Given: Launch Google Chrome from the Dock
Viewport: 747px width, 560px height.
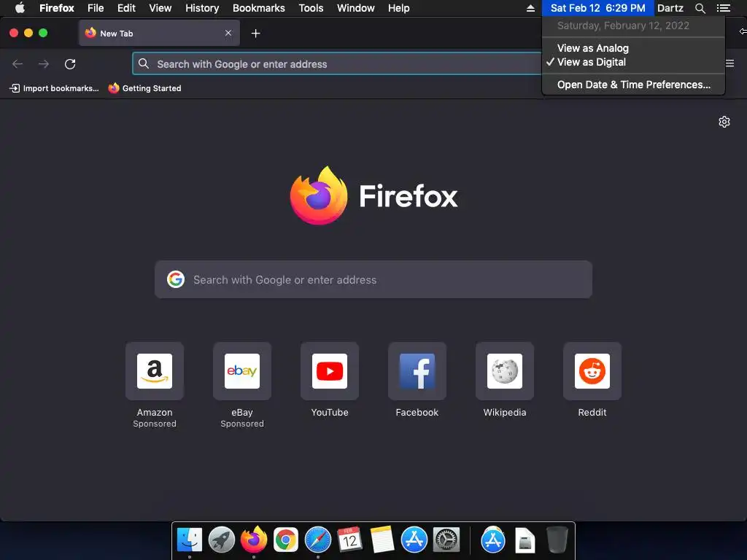Looking at the screenshot, I should click(x=285, y=540).
